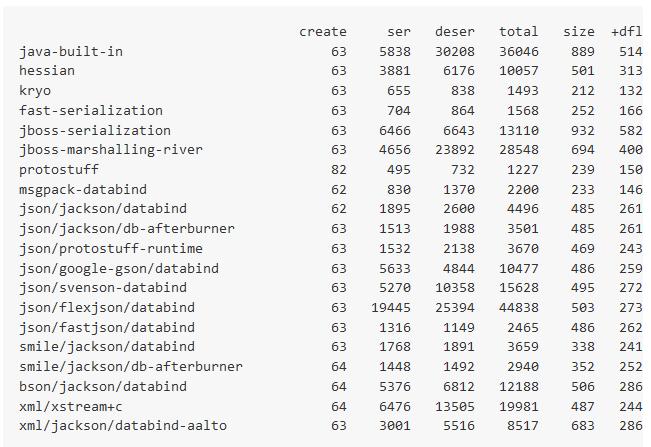This screenshot has width=651, height=447.
Task: Select the 'fast-serialization' row label
Action: tap(91, 110)
